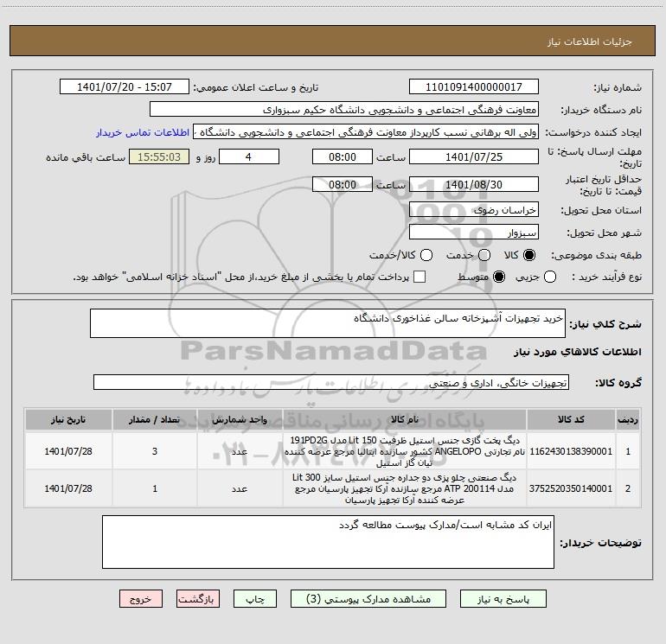
Task: Open مشاهده مدارک پیوستی (3) button
Action: pos(368,599)
